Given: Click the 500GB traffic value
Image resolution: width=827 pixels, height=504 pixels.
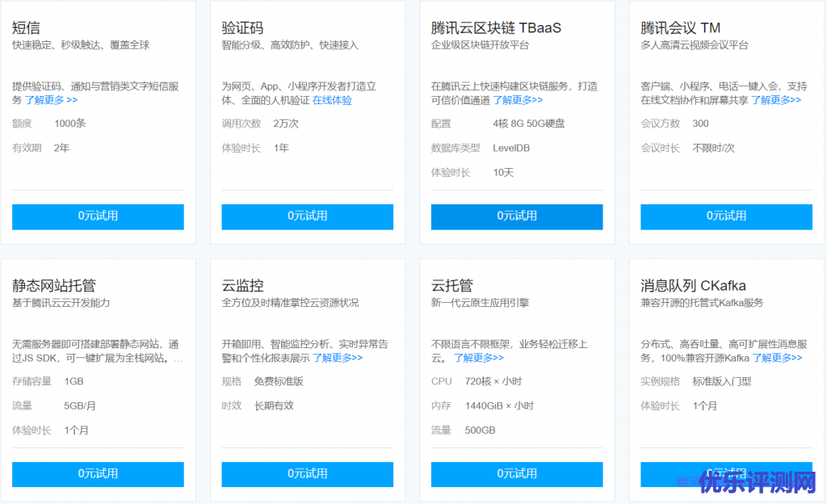Looking at the screenshot, I should [480, 430].
